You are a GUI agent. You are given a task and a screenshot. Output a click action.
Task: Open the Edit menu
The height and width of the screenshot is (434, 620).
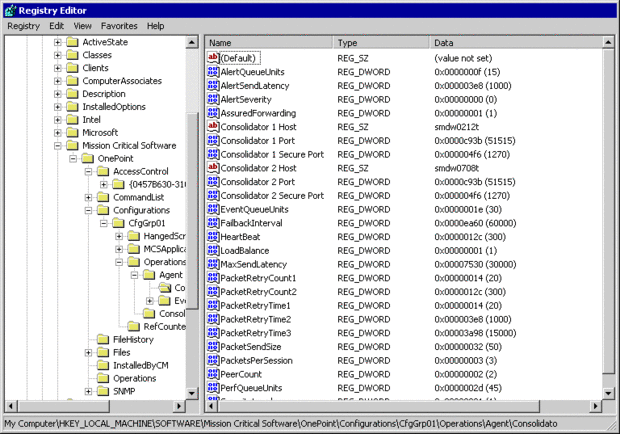coord(57,26)
